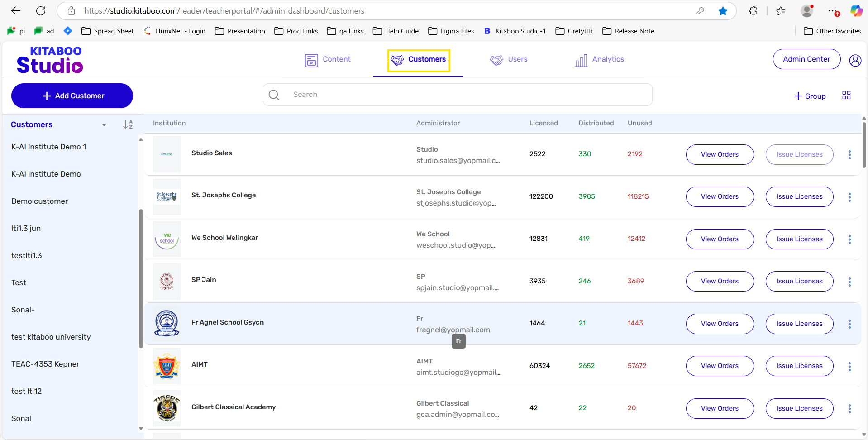Open the Customers tab
868x440 pixels.
(x=419, y=60)
